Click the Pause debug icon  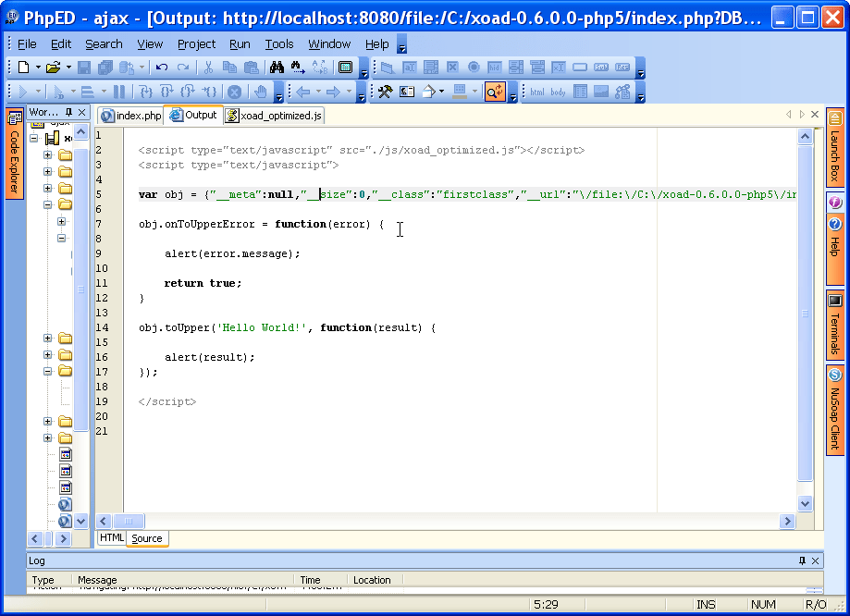[x=119, y=92]
